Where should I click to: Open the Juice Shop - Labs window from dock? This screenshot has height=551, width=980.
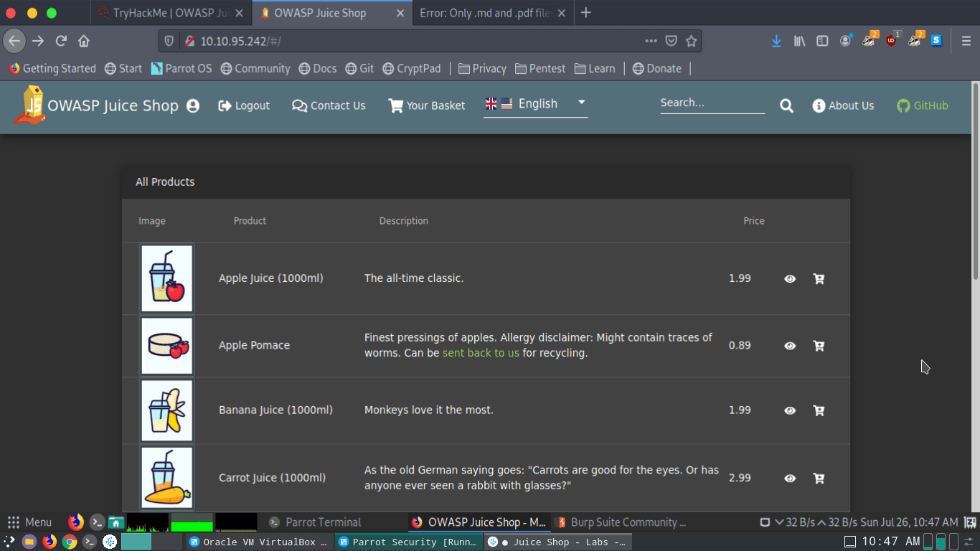557,542
